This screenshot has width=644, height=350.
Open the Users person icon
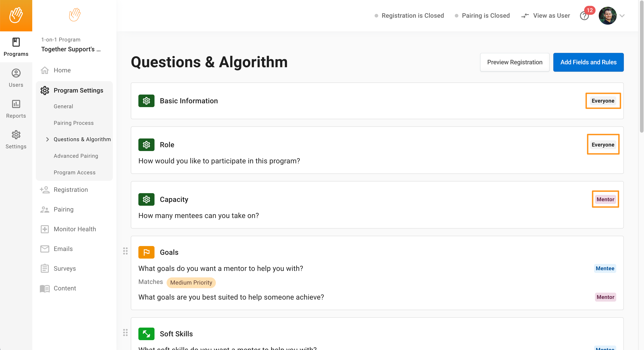coord(16,73)
